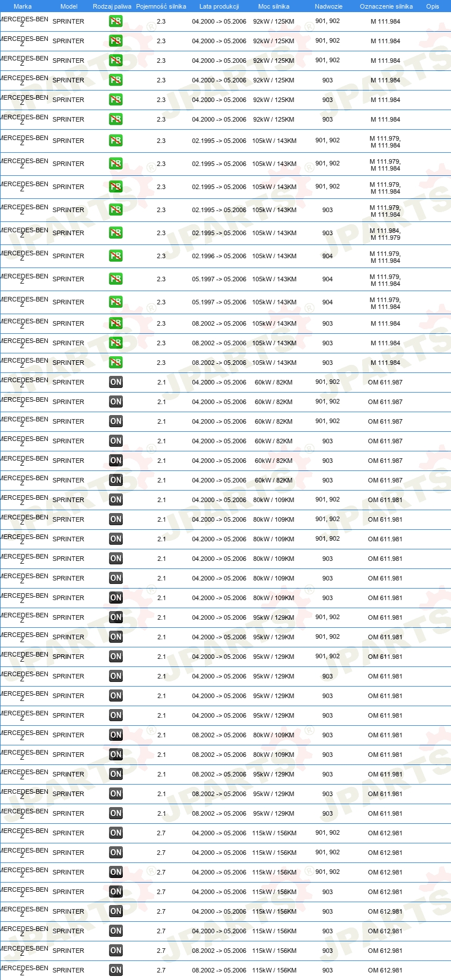Viewport: 451px width, 980px height.
Task: Click the Moc silnika column header
Action: pyautogui.click(x=274, y=6)
